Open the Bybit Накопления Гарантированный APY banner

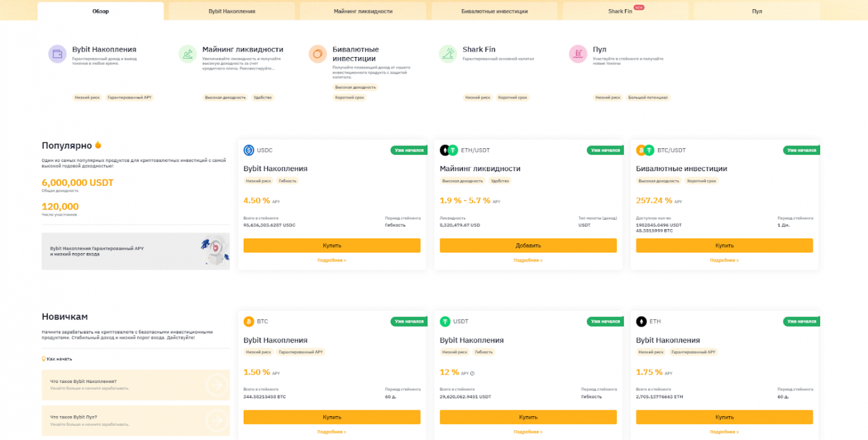[136, 251]
